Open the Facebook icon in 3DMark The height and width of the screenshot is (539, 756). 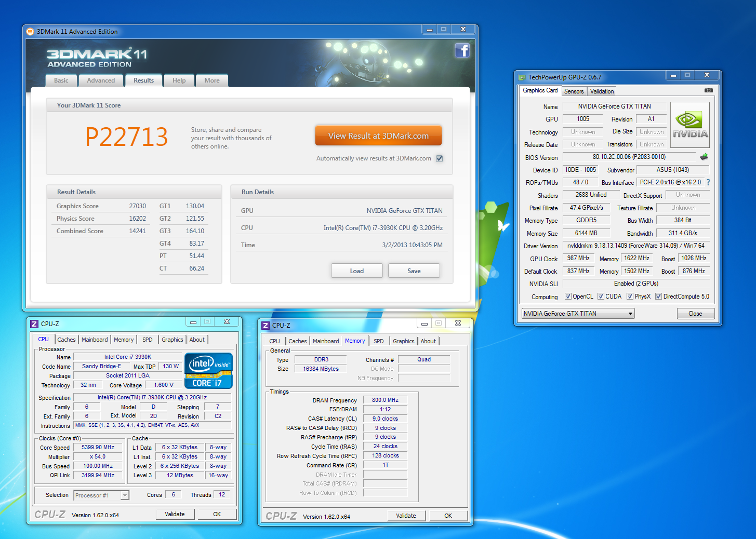462,50
